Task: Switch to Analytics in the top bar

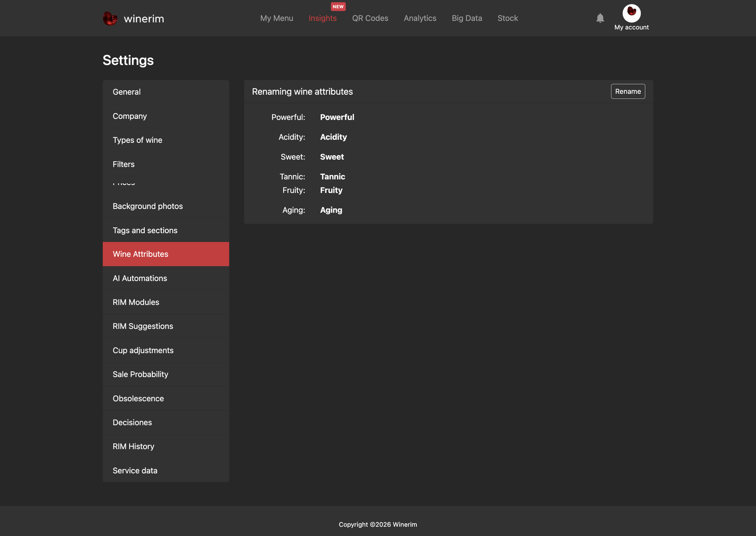Action: point(420,18)
